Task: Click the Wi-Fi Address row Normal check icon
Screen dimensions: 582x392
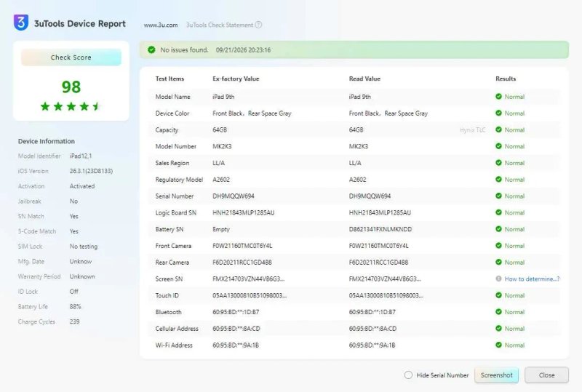Action: click(x=498, y=345)
